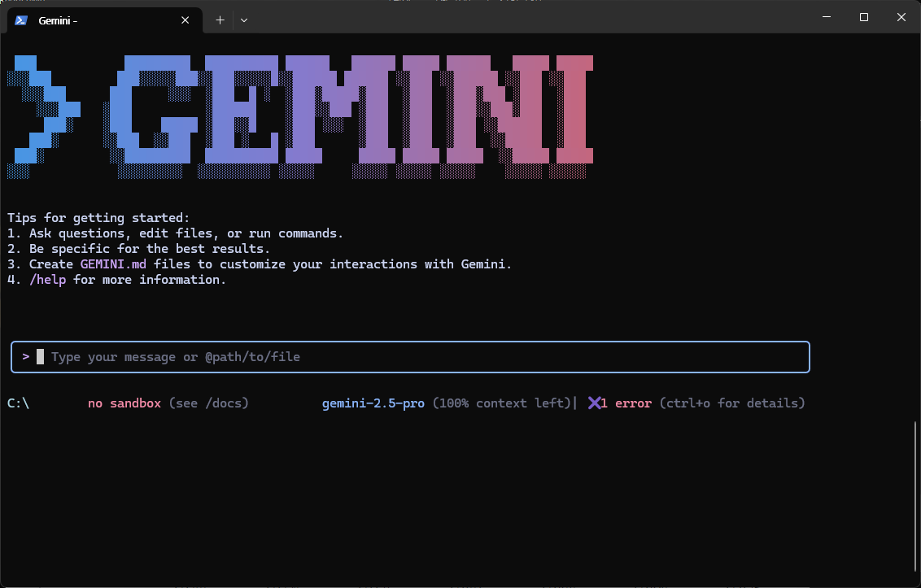Click the 'GEMINI.md' highlighted text
The height and width of the screenshot is (588, 921).
(113, 264)
